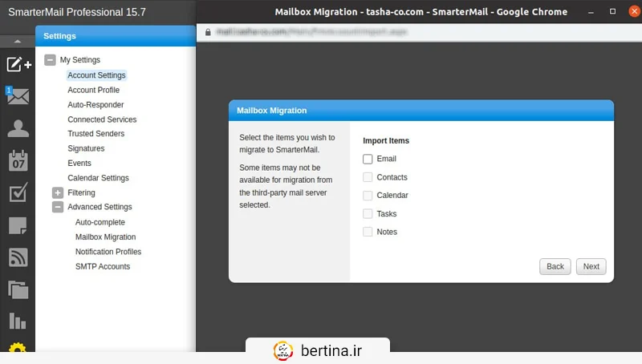Open the mail inbox icon

pyautogui.click(x=18, y=97)
